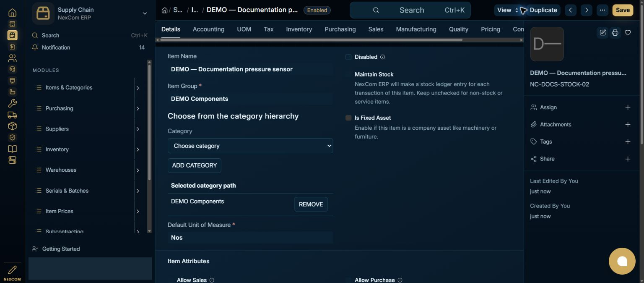This screenshot has width=644, height=283.
Task: Expand the Items & Categories module
Action: 138,88
